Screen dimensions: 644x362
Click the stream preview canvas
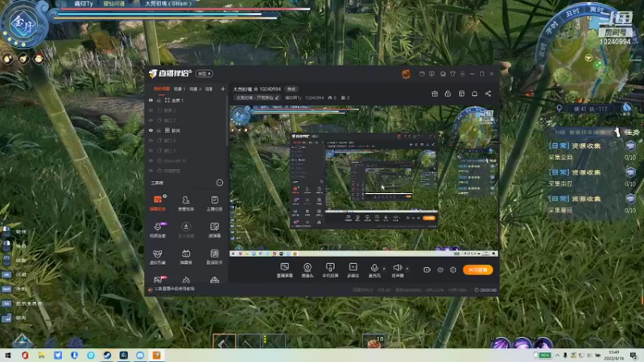pos(364,181)
